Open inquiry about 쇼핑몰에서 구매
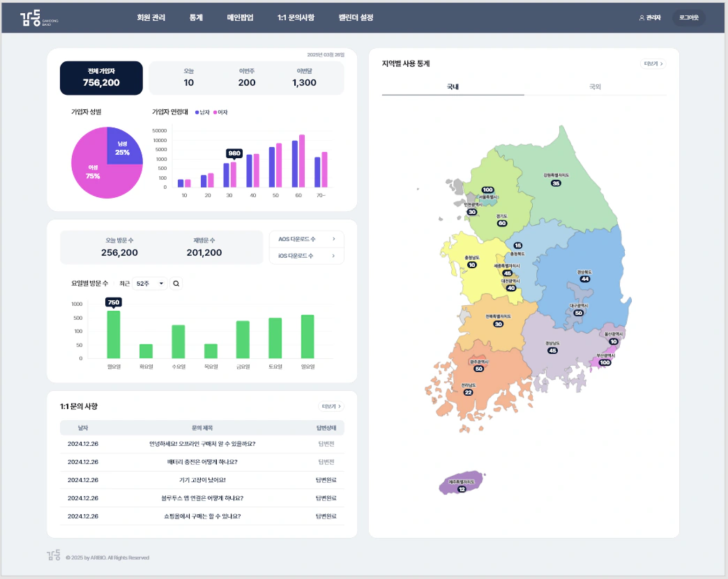Viewport: 728px width, 579px height. (x=202, y=516)
